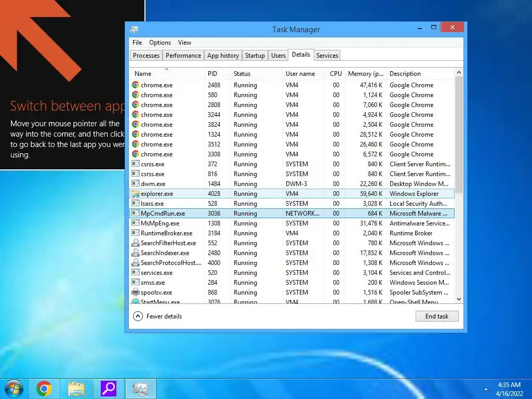Click the explorer.exe folder icon

(136, 193)
